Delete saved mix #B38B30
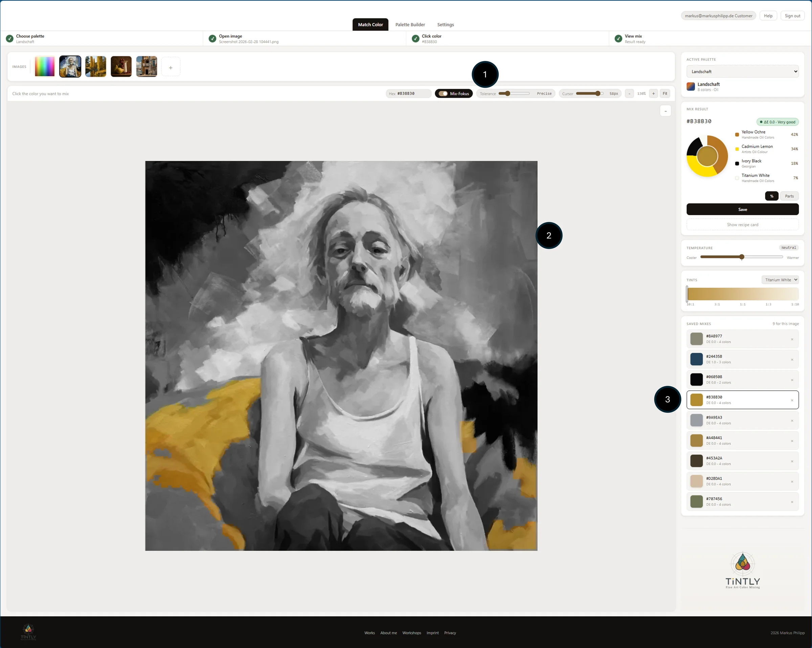 click(792, 400)
